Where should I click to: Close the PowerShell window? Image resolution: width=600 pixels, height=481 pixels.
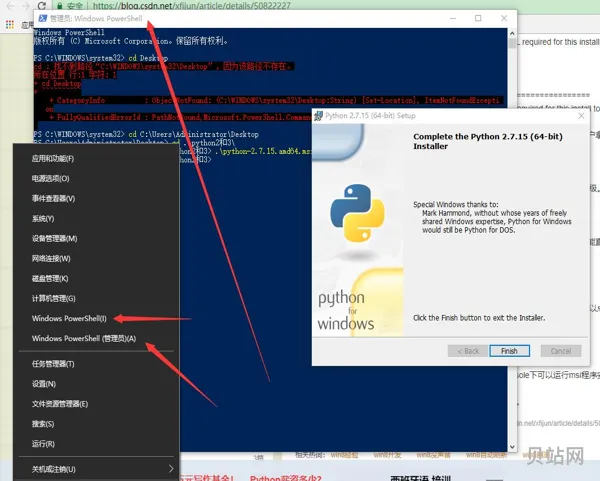(x=504, y=18)
